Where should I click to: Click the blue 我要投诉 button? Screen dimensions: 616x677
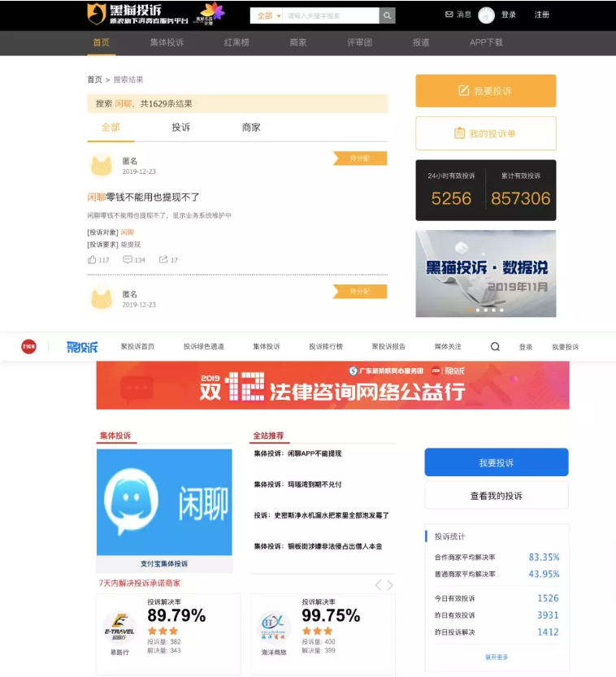pos(497,462)
